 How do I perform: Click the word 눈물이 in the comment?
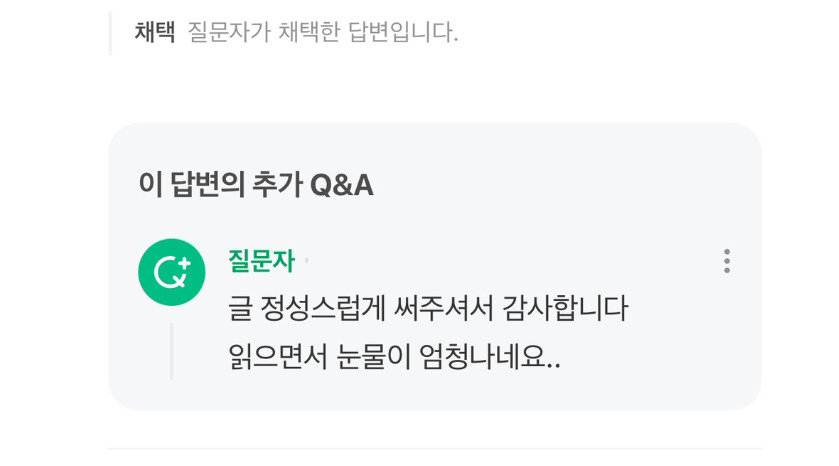pos(373,357)
